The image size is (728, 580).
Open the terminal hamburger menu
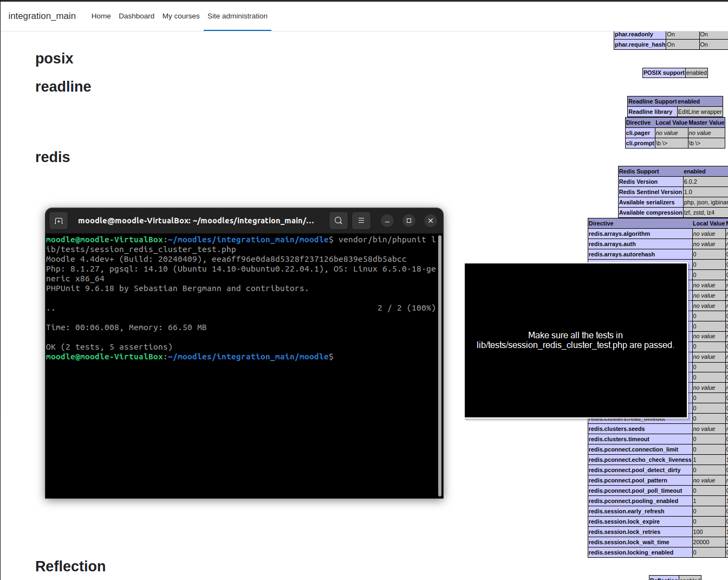click(x=361, y=221)
